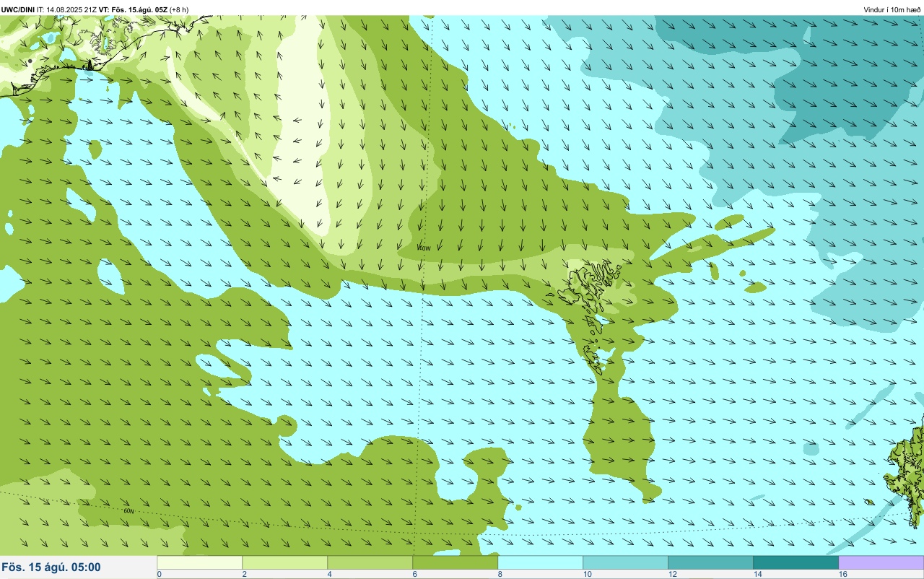Click the 'Fös. 15 ágú. 05:00' timestamp label

tap(51, 567)
